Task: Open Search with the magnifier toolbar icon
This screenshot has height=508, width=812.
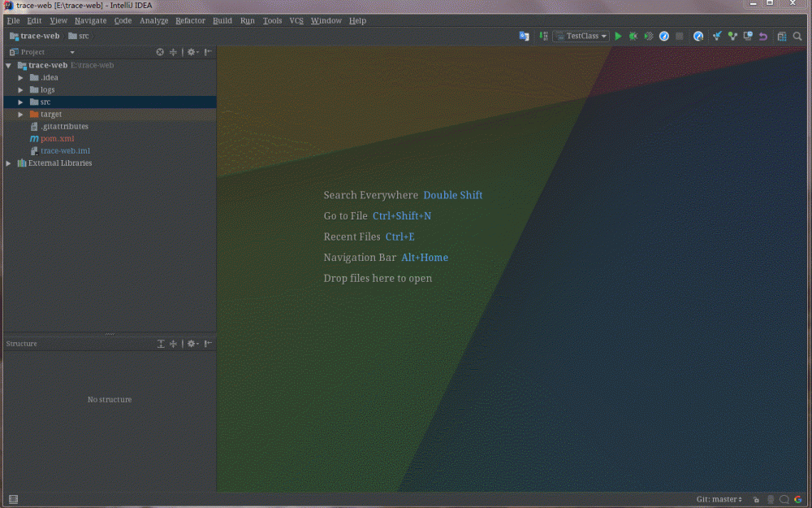Action: click(796, 36)
